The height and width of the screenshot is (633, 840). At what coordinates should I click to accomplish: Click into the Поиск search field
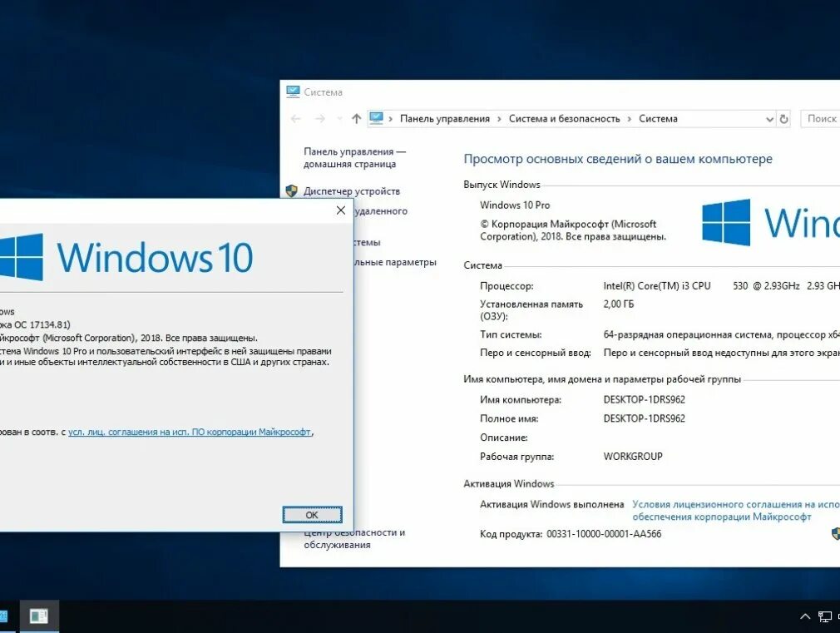820,119
